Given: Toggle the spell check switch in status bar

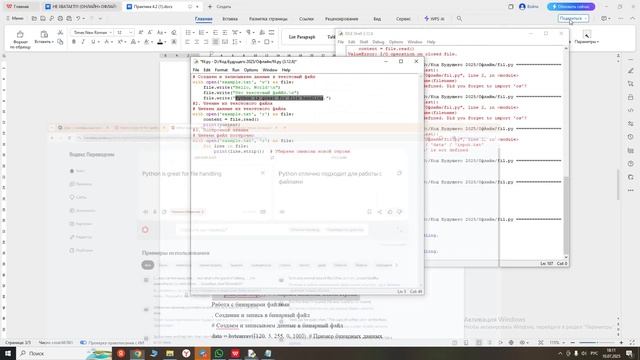Looking at the screenshot, I should pyautogui.click(x=83, y=342).
